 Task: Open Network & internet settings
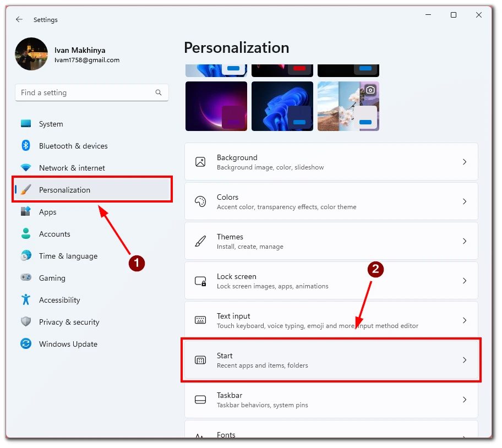(x=92, y=168)
